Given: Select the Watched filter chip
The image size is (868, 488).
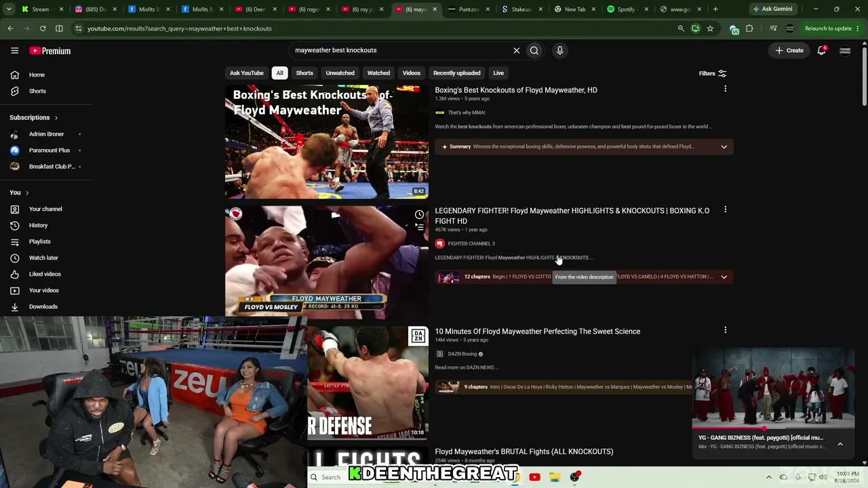Looking at the screenshot, I should pyautogui.click(x=378, y=73).
